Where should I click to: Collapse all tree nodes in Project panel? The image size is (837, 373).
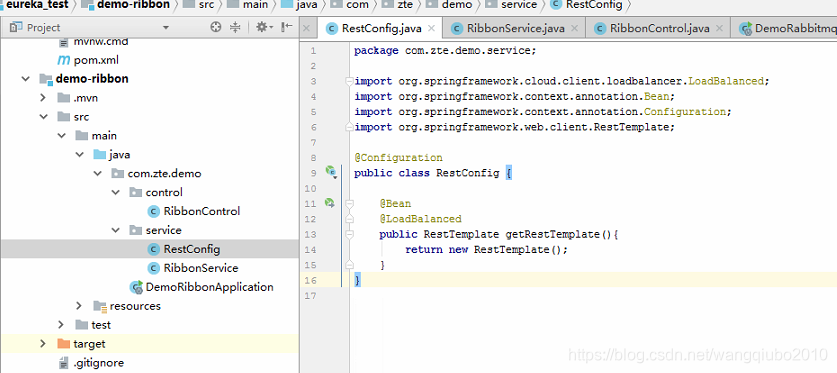click(235, 27)
